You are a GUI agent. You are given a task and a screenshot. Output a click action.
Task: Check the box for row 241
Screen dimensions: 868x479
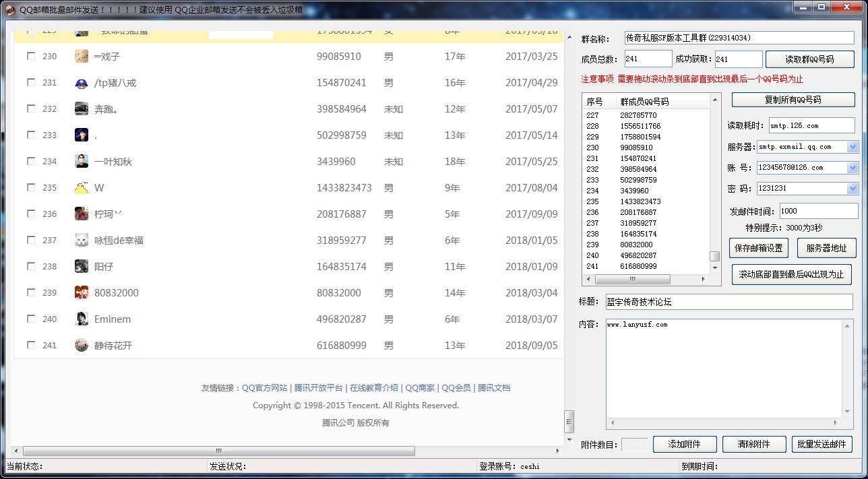click(x=31, y=345)
